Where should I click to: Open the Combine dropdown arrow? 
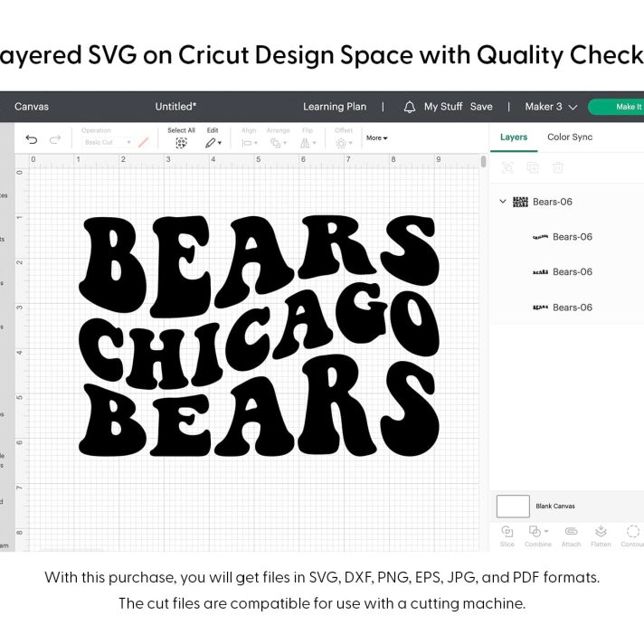(546, 531)
